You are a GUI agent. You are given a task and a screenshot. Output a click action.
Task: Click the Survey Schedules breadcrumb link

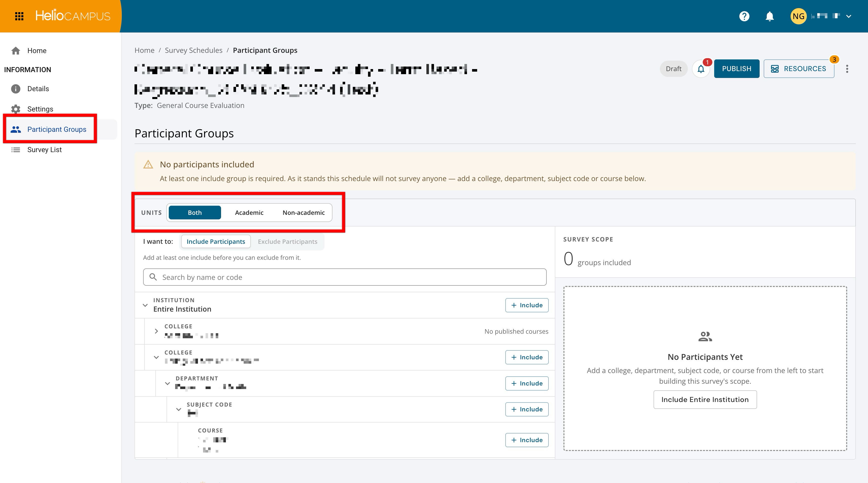pos(193,50)
